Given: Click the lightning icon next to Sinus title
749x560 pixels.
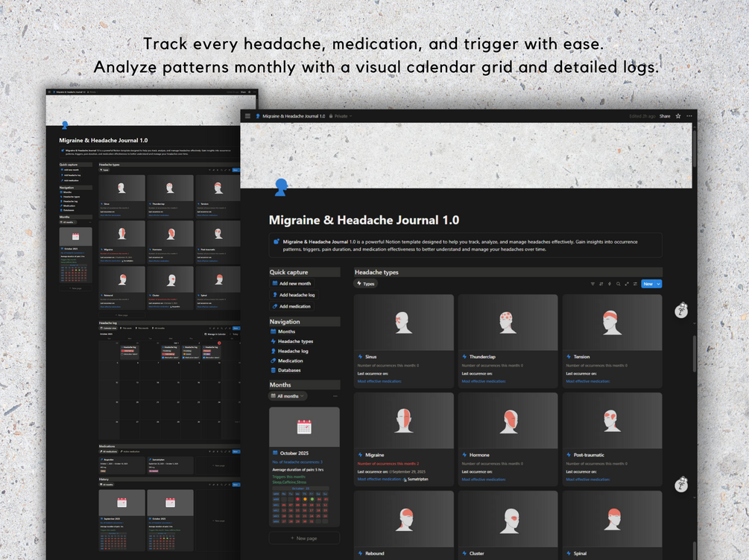Looking at the screenshot, I should tap(361, 357).
